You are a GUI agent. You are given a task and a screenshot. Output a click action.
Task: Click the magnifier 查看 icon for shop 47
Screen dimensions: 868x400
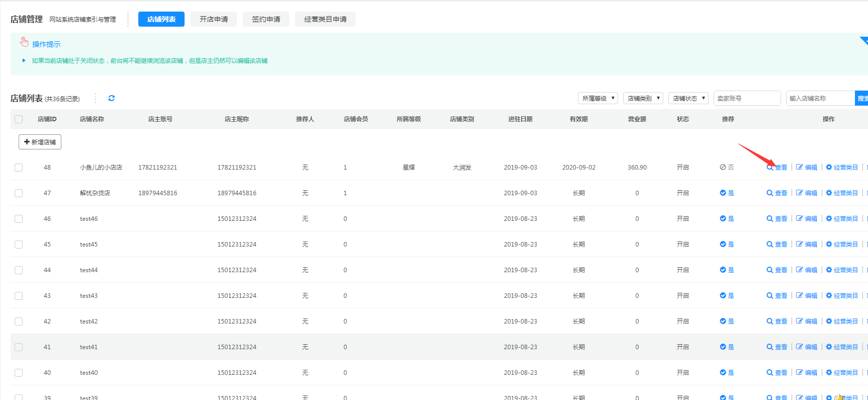coord(769,193)
